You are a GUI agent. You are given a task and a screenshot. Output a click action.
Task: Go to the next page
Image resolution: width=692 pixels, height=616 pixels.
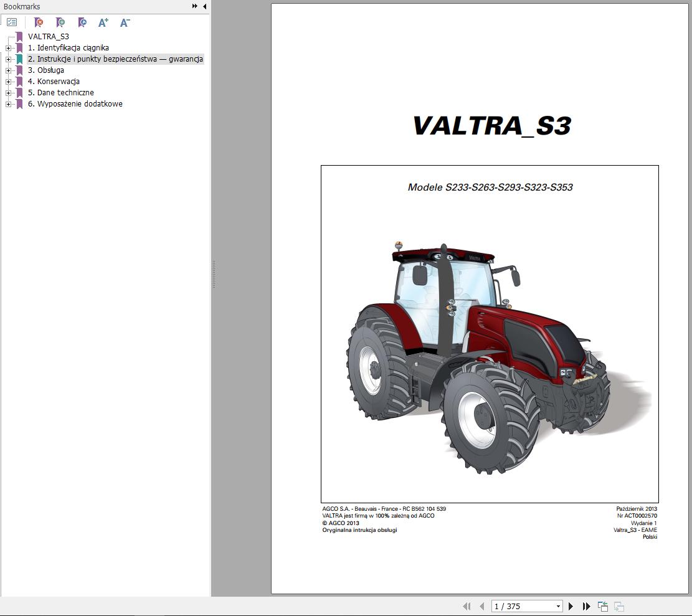click(571, 606)
